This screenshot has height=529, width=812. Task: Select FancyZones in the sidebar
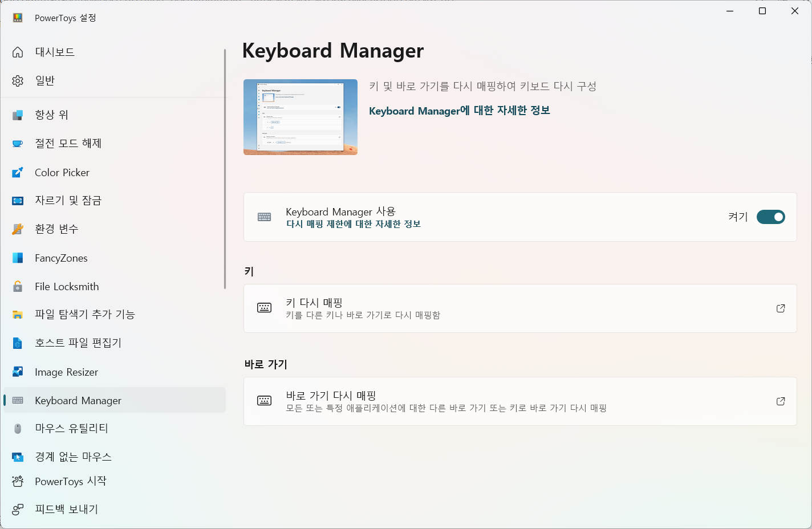[115, 258]
